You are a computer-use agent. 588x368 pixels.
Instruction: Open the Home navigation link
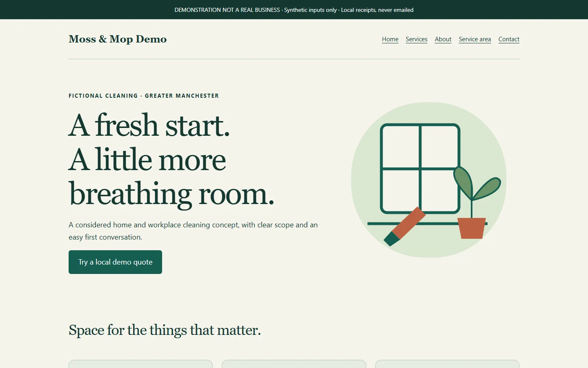(390, 39)
